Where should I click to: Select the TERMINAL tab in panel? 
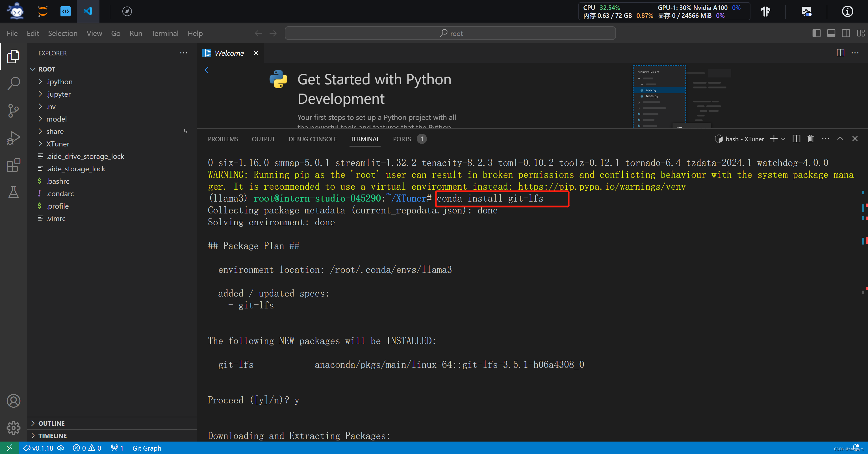(364, 139)
